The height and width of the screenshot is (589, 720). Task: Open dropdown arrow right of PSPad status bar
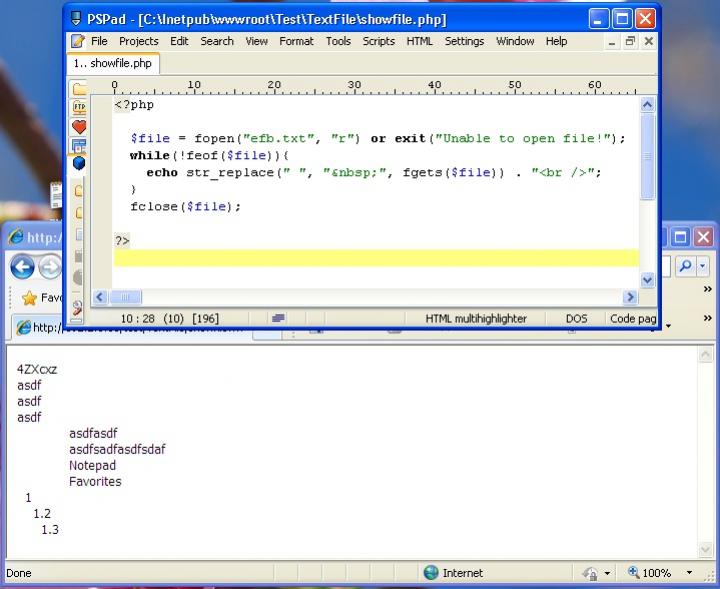click(x=668, y=326)
